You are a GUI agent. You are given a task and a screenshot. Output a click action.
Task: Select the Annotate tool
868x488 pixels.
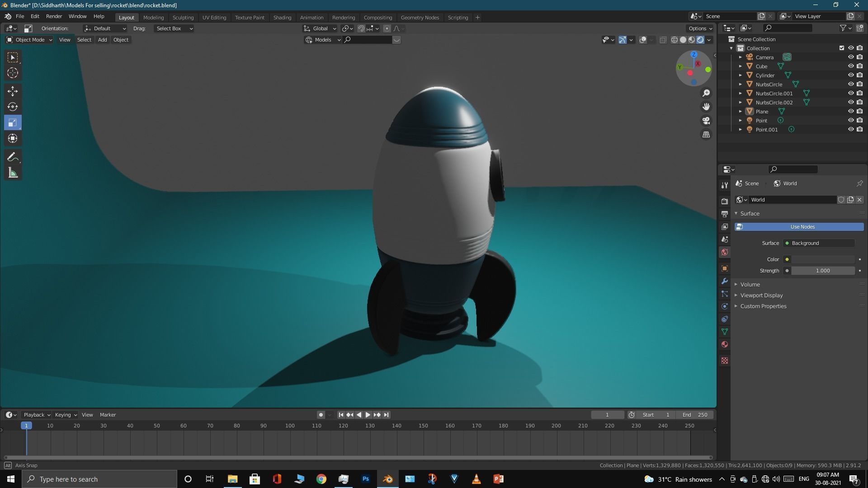[13, 157]
